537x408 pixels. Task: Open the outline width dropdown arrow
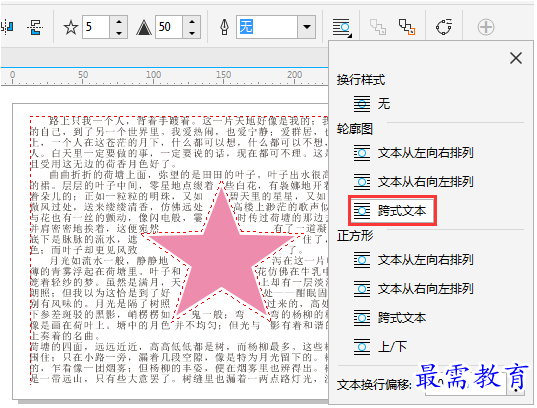coord(307,27)
